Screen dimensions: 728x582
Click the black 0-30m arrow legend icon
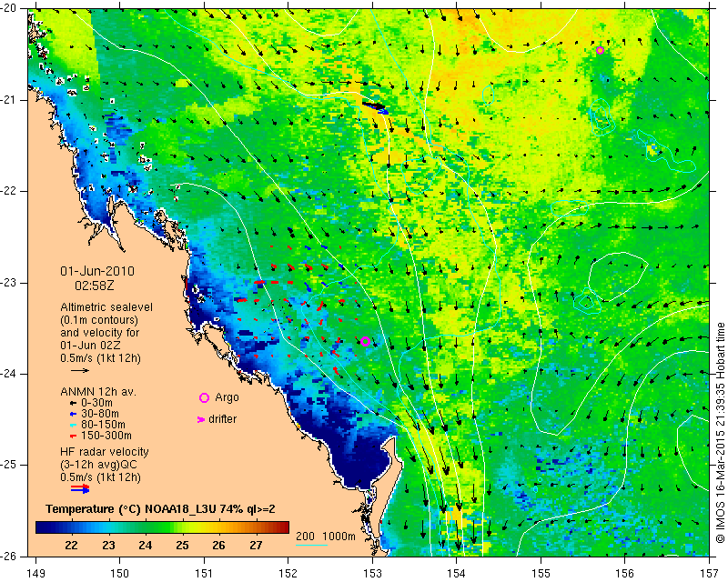[73, 404]
